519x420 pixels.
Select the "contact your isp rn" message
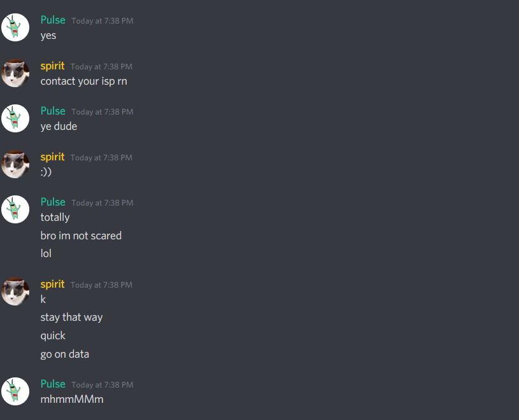[x=84, y=81]
